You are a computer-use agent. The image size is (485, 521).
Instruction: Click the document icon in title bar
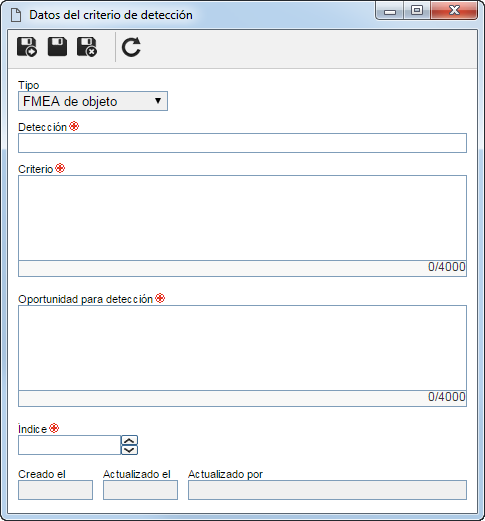pos(16,15)
